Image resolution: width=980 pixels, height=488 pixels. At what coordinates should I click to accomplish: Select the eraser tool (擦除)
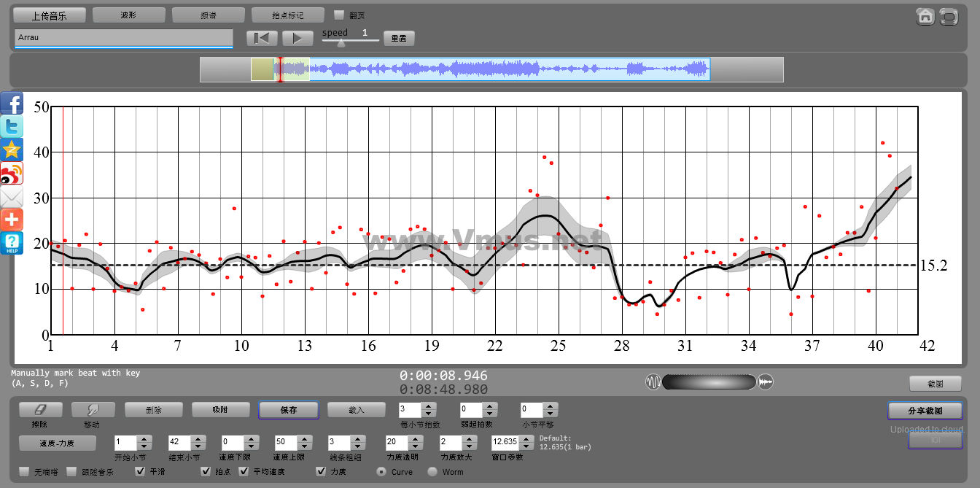(40, 410)
